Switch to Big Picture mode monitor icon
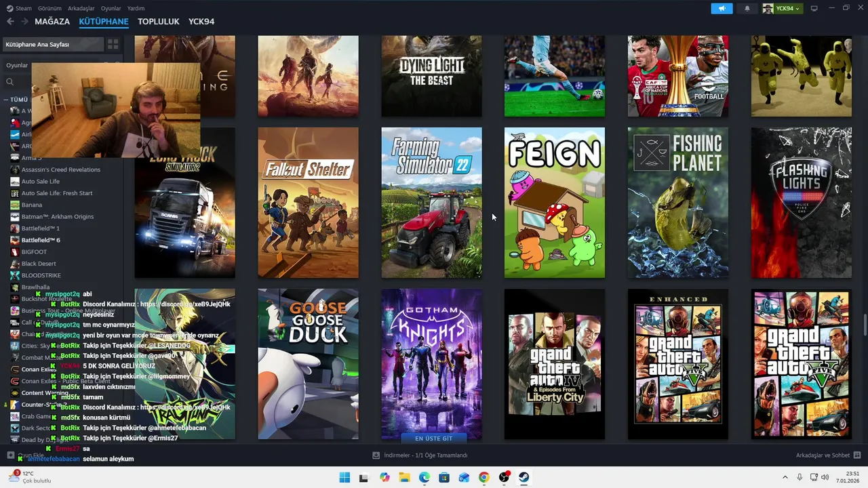868x488 pixels. point(814,8)
